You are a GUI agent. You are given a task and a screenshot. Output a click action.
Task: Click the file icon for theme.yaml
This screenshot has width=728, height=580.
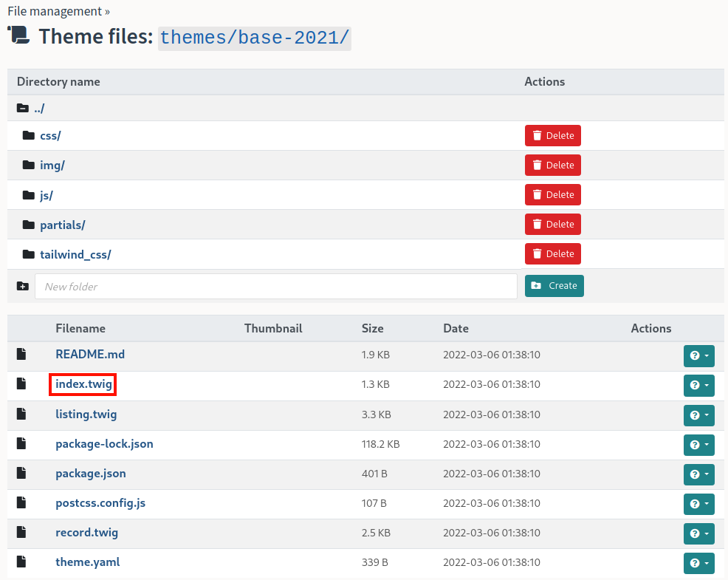21,562
